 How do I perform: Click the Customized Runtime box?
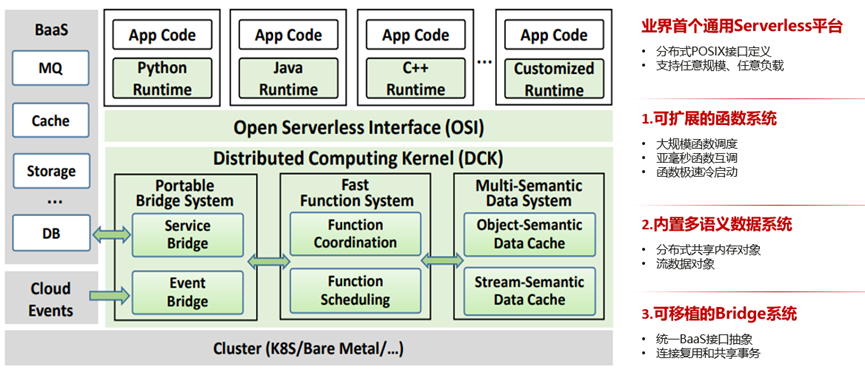pos(553,78)
